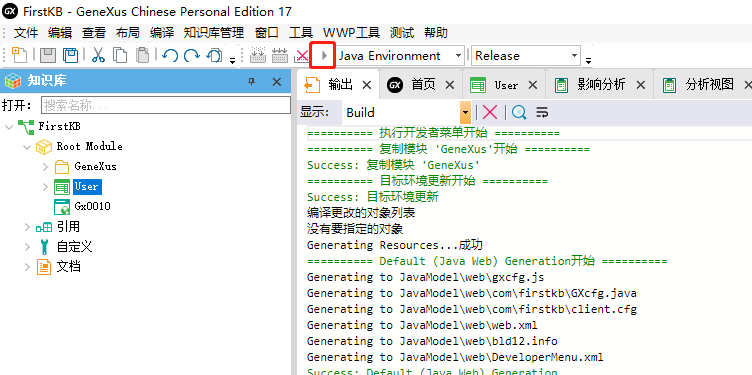Open the 知识库管理 menu
Viewport: 752px width, 375px height.
[214, 33]
